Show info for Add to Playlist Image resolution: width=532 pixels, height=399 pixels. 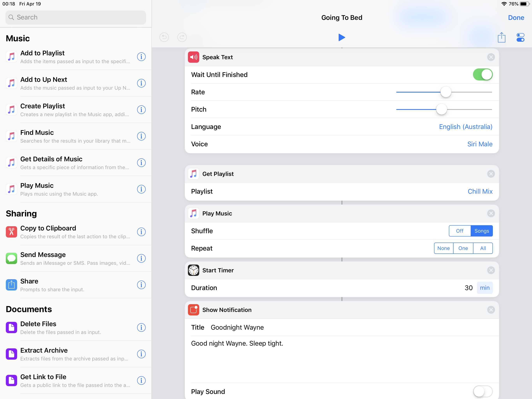click(x=141, y=57)
